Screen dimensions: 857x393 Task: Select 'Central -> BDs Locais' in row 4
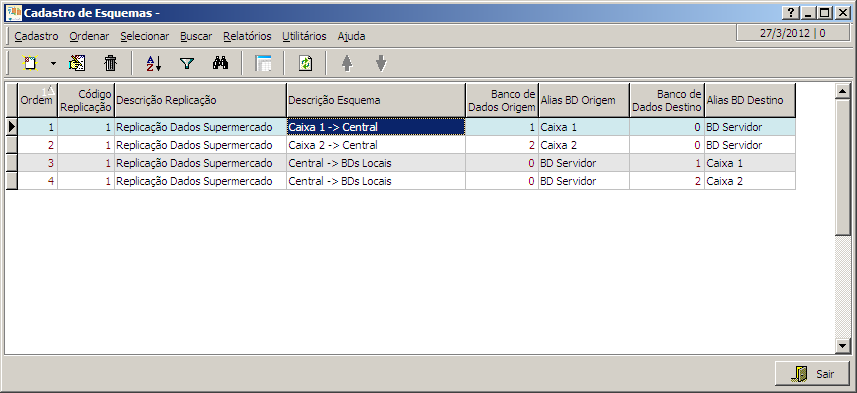[x=376, y=181]
